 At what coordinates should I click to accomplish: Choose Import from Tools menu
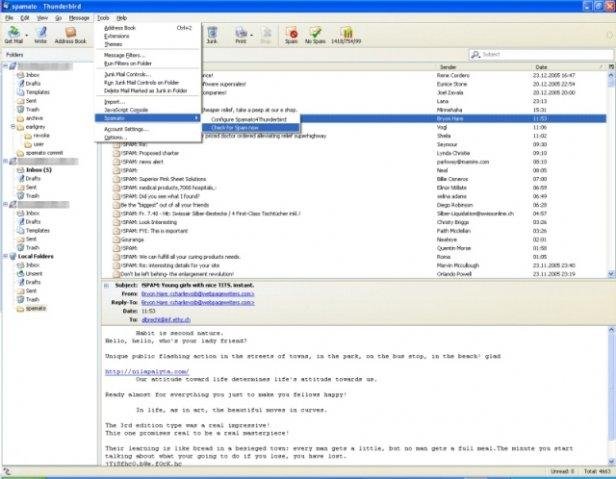click(148, 102)
